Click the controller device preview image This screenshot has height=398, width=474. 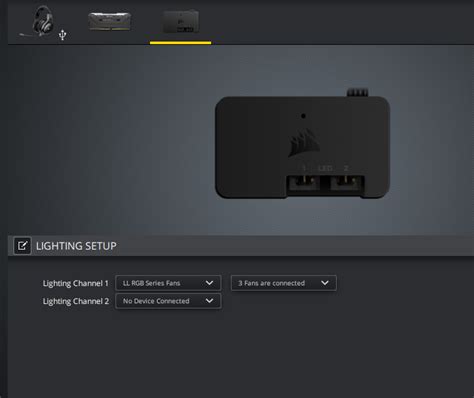click(x=302, y=144)
